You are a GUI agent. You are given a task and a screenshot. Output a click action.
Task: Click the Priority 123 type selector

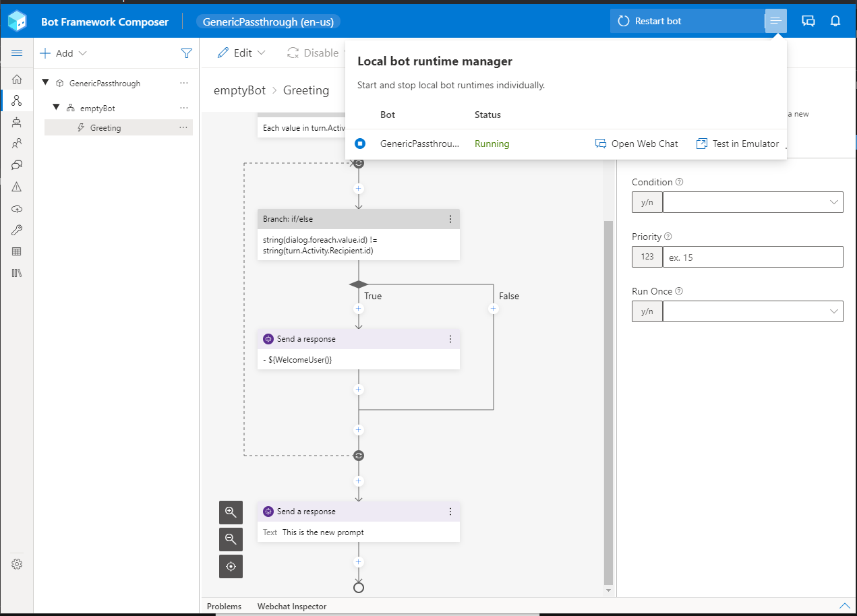coord(647,257)
